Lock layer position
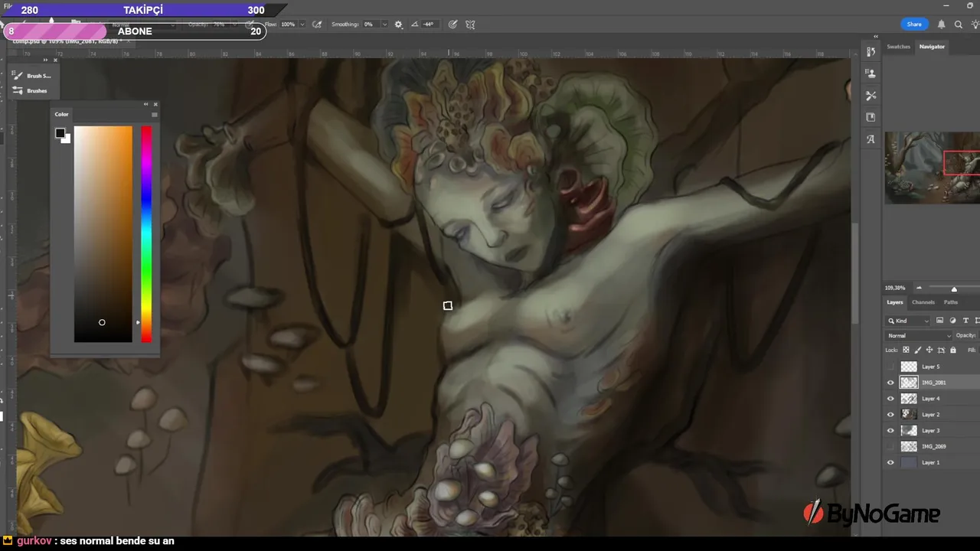 (x=929, y=350)
